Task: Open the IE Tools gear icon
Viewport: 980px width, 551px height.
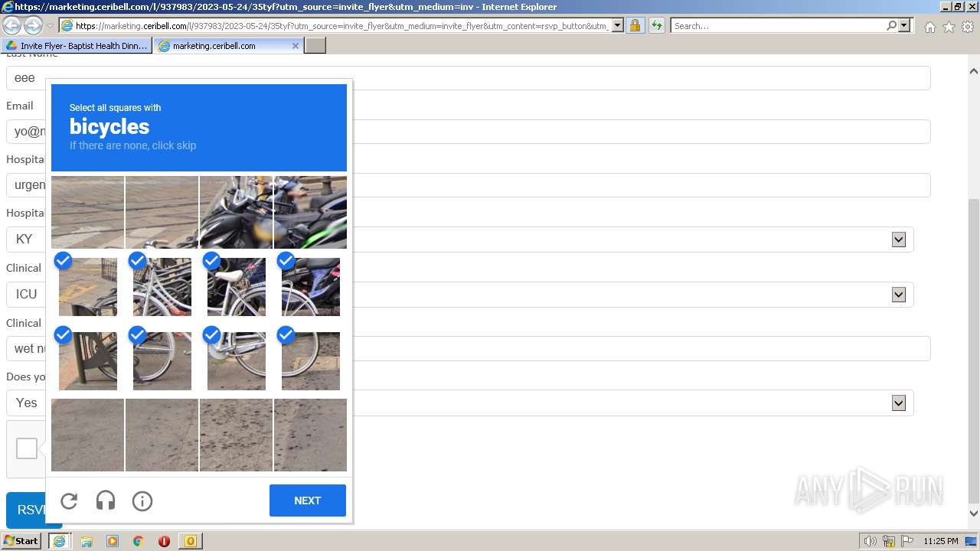Action: (968, 27)
